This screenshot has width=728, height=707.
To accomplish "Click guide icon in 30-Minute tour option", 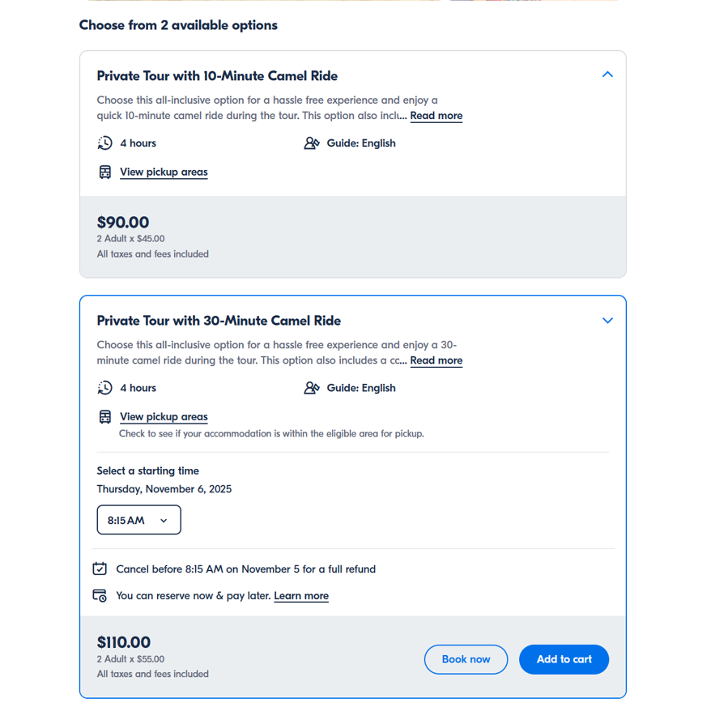I will (312, 388).
